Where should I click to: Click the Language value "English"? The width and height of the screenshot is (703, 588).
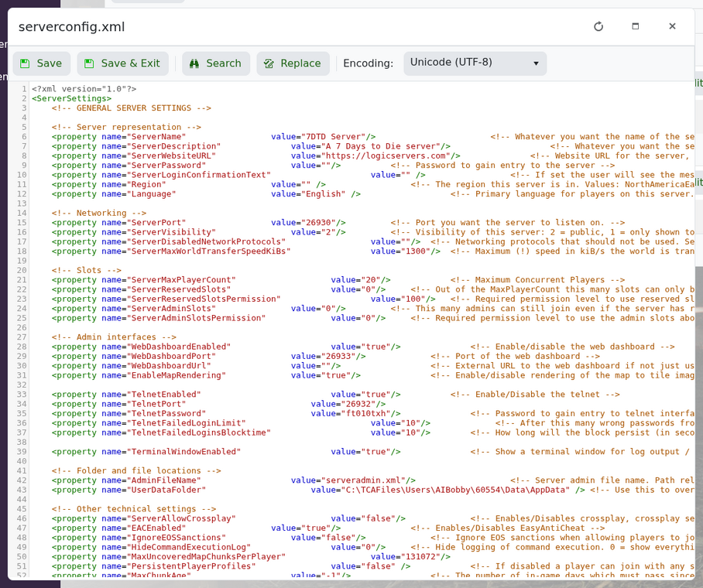[324, 194]
